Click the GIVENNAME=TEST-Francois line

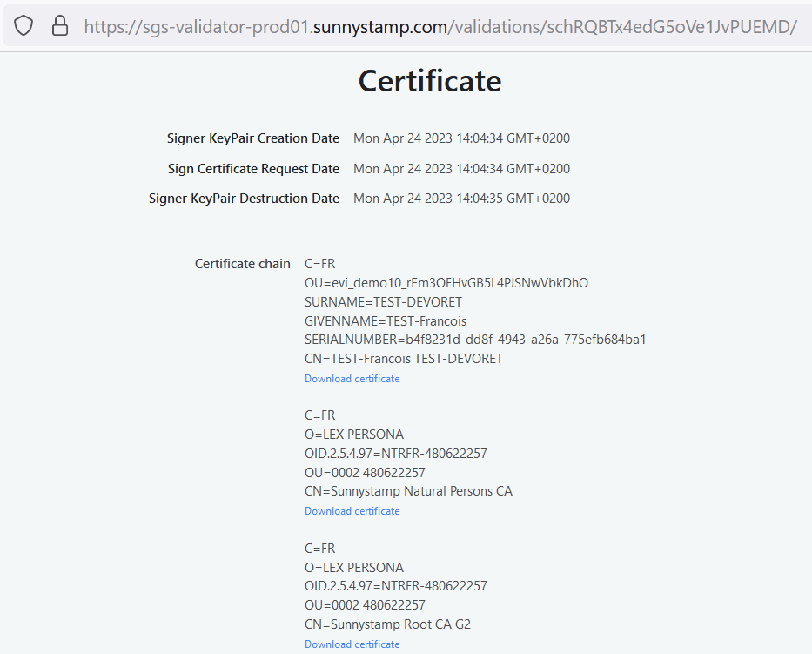click(x=386, y=321)
